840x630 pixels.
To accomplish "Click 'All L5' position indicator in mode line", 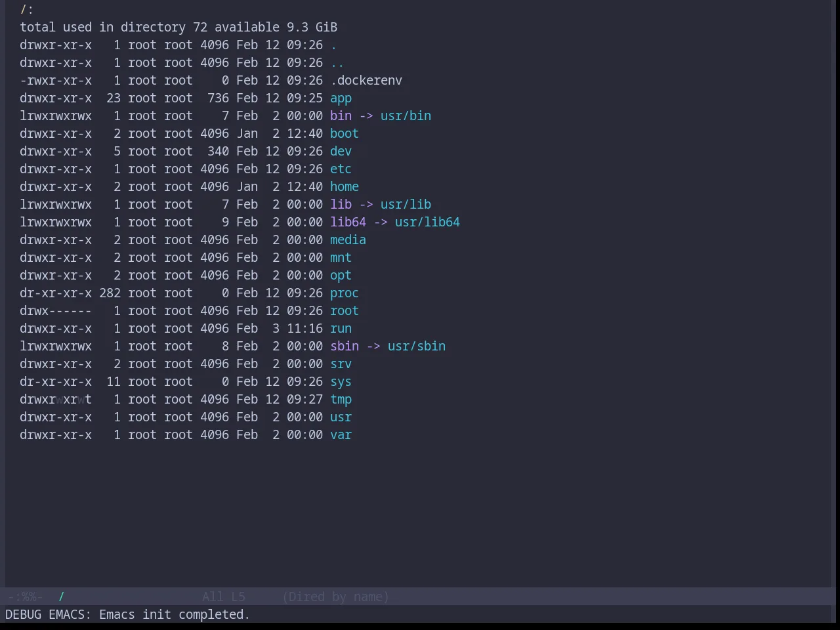I will [224, 597].
